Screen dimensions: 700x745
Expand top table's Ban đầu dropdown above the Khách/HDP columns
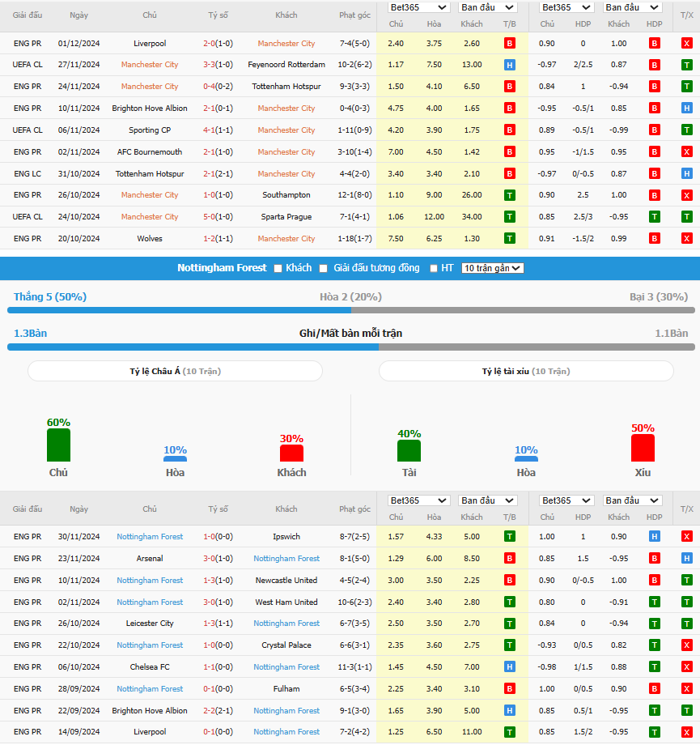[x=633, y=7]
